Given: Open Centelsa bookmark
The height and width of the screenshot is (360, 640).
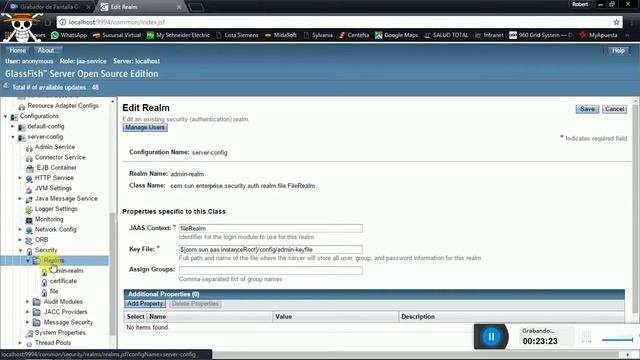Looking at the screenshot, I should (x=354, y=36).
